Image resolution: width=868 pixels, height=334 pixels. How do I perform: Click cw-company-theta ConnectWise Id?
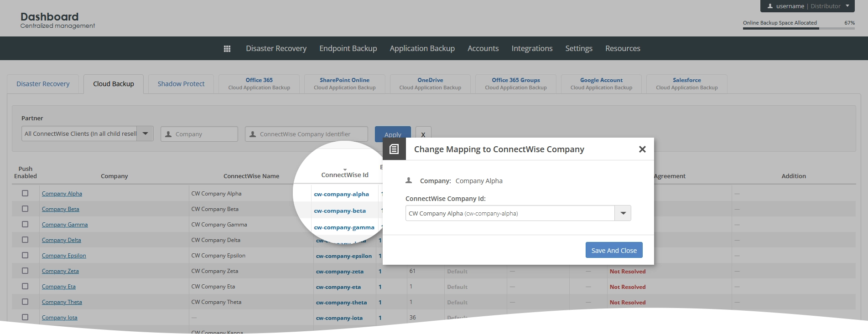click(341, 303)
